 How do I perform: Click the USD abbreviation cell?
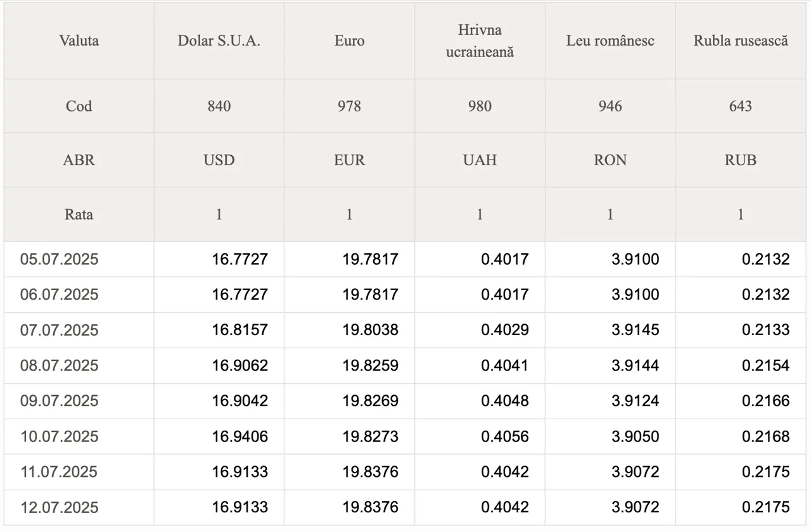click(x=219, y=160)
